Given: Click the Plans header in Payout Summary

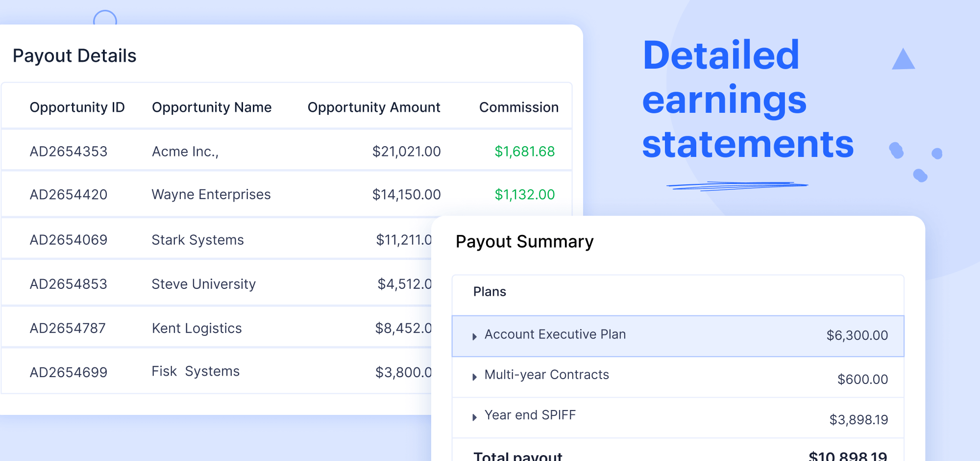Looking at the screenshot, I should [x=490, y=292].
